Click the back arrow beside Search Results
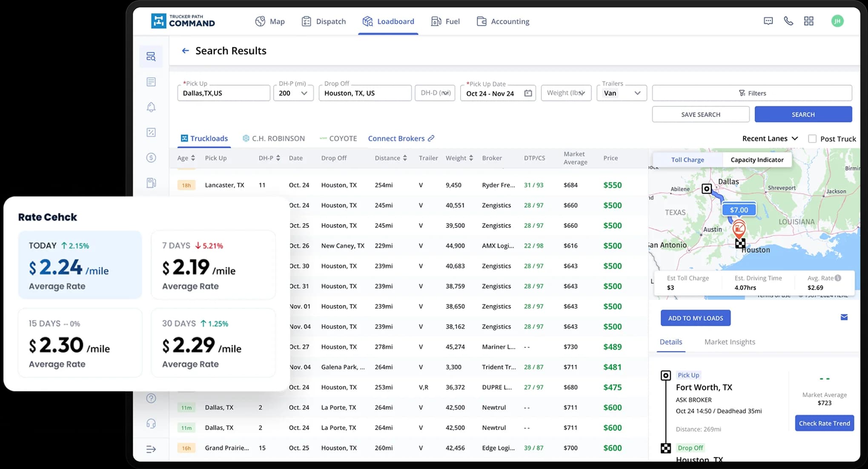 pyautogui.click(x=185, y=51)
